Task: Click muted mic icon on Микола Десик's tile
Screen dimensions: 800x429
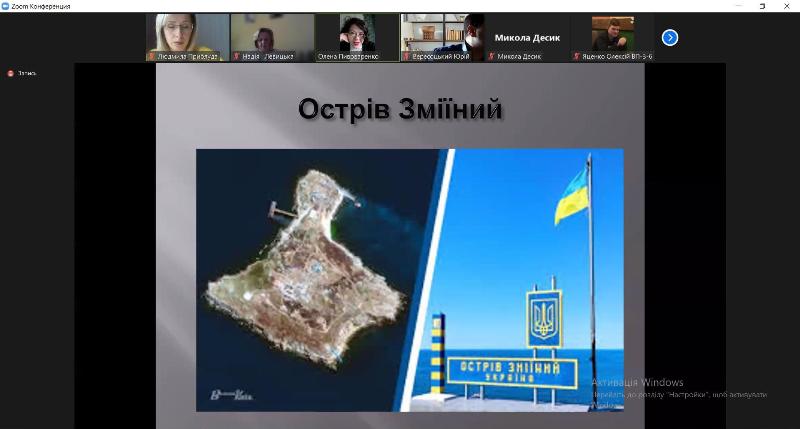Action: point(491,56)
